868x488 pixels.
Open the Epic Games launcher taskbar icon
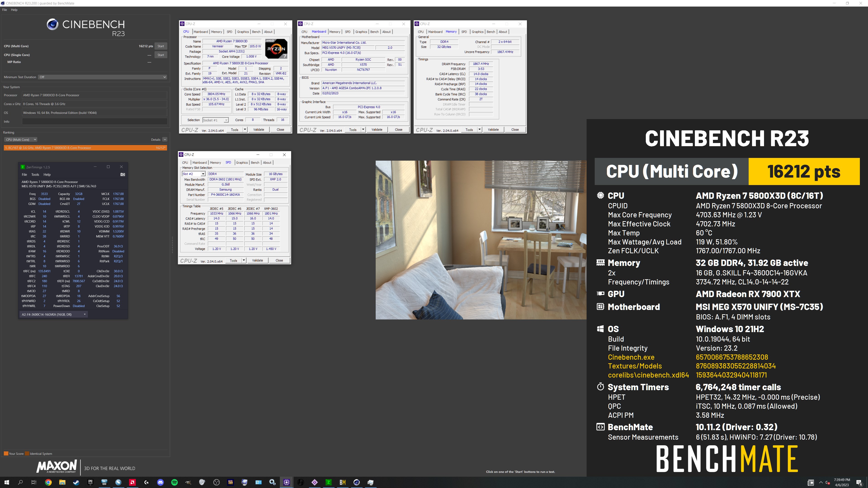[x=90, y=482]
